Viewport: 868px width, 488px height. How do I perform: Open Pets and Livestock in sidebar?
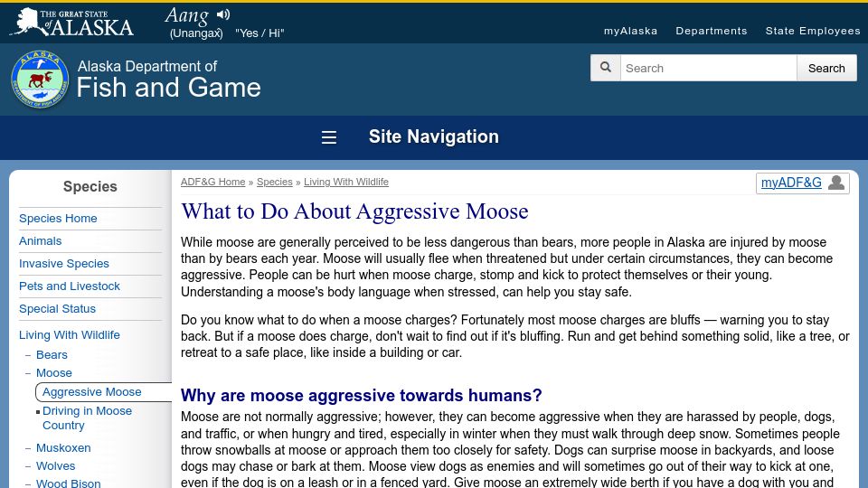(70, 286)
